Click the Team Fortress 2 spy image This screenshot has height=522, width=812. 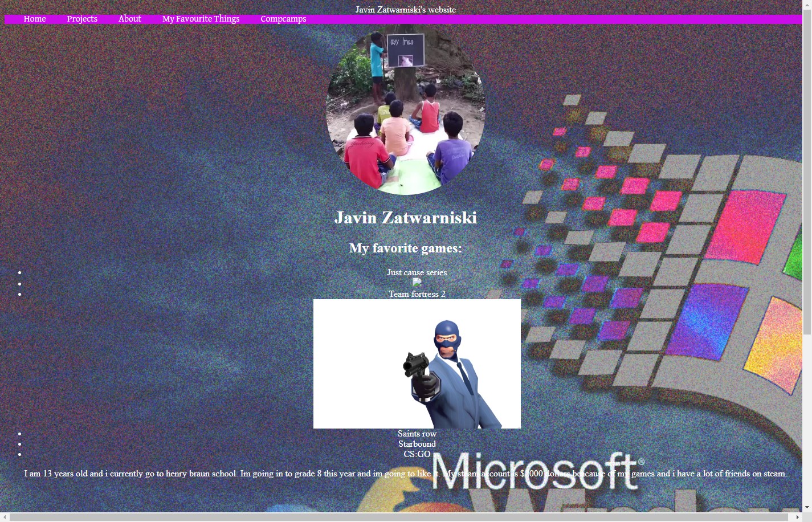click(x=417, y=364)
